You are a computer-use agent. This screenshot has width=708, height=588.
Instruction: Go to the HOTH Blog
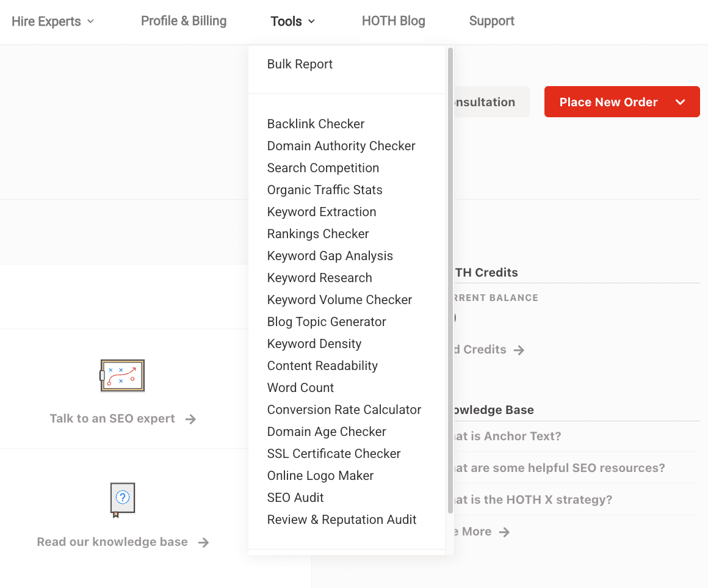coord(393,21)
